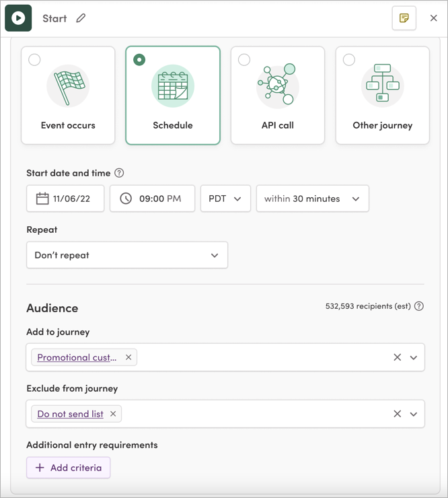Click the Add criteria button
Screen dimensions: 448x498
click(68, 468)
